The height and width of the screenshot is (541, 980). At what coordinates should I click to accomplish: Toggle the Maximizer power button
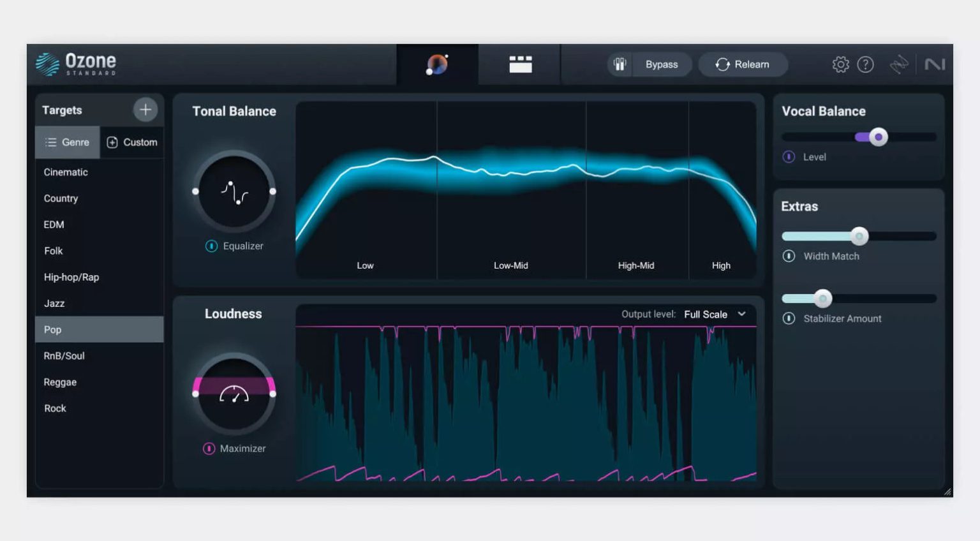pos(209,448)
